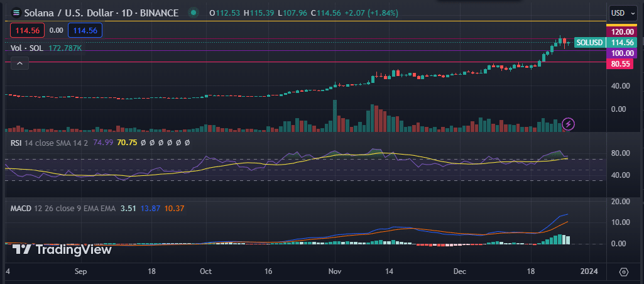This screenshot has height=284, width=644.
Task: Open chart settings gear in bottom corner
Action: (623, 271)
